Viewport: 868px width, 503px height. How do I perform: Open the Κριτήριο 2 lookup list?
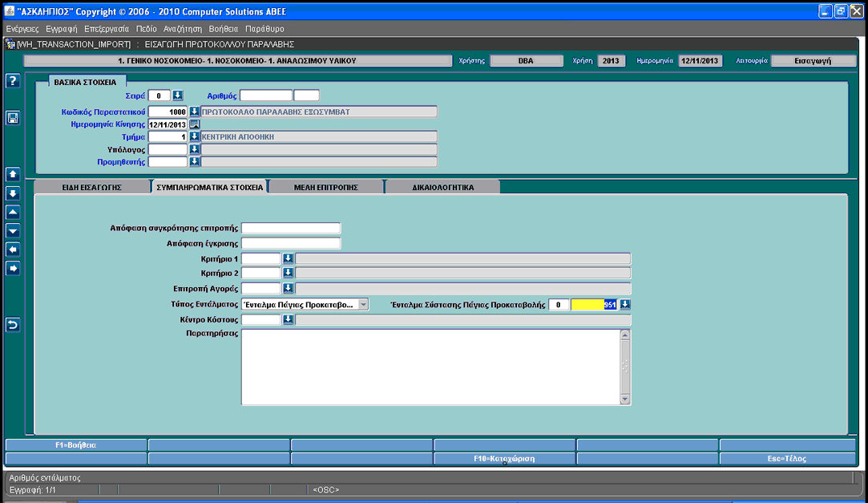pos(288,273)
